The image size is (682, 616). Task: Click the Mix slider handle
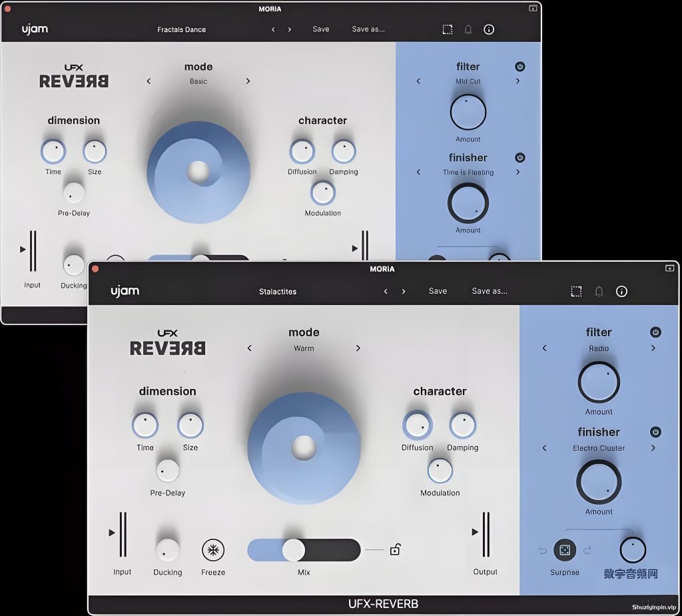click(294, 550)
